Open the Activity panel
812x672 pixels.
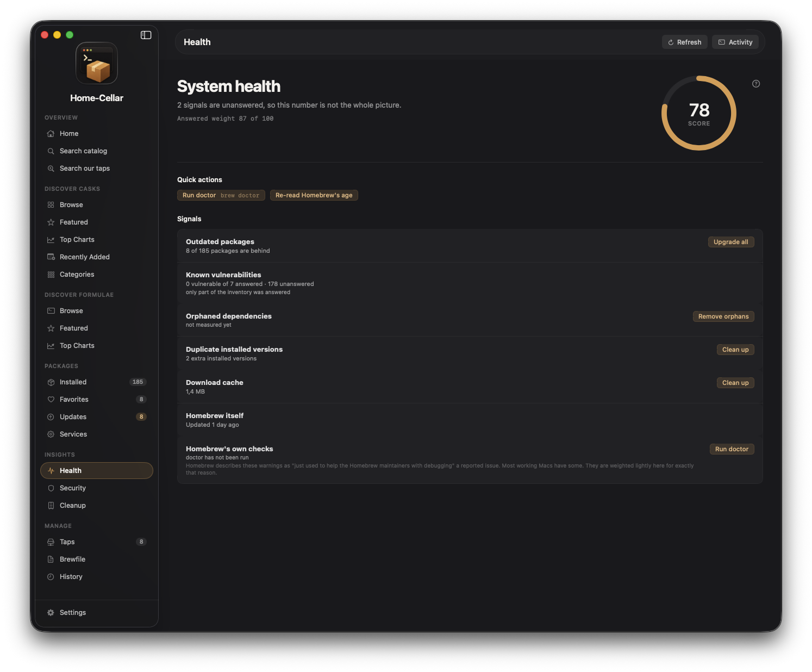735,42
